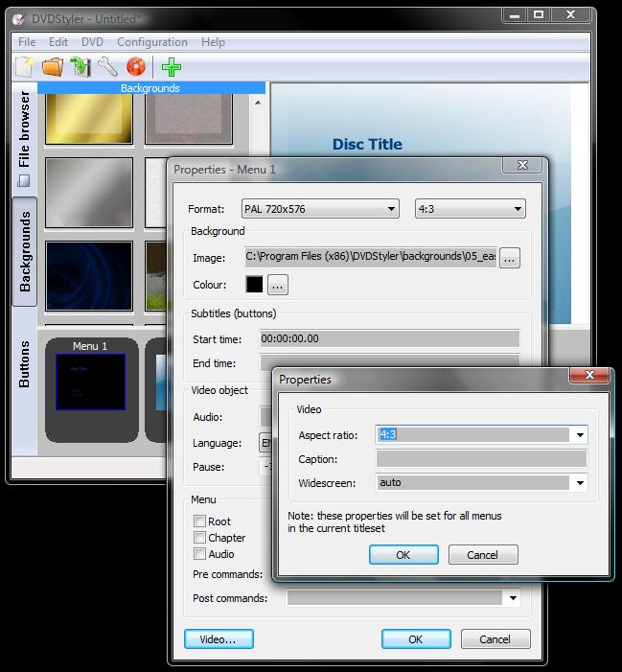The height and width of the screenshot is (672, 622).
Task: Open the colour picker with the ... button beside Colour
Action: pyautogui.click(x=278, y=285)
